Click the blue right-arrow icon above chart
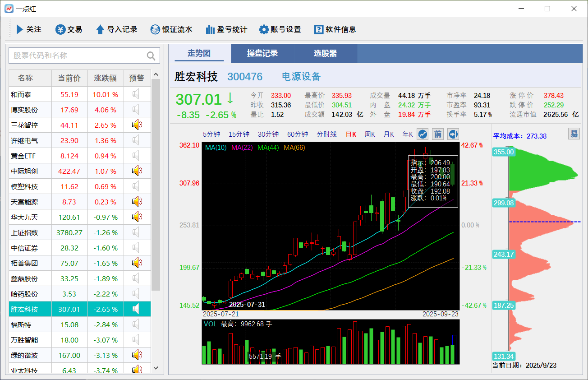The width and height of the screenshot is (588, 380). pyautogui.click(x=453, y=134)
